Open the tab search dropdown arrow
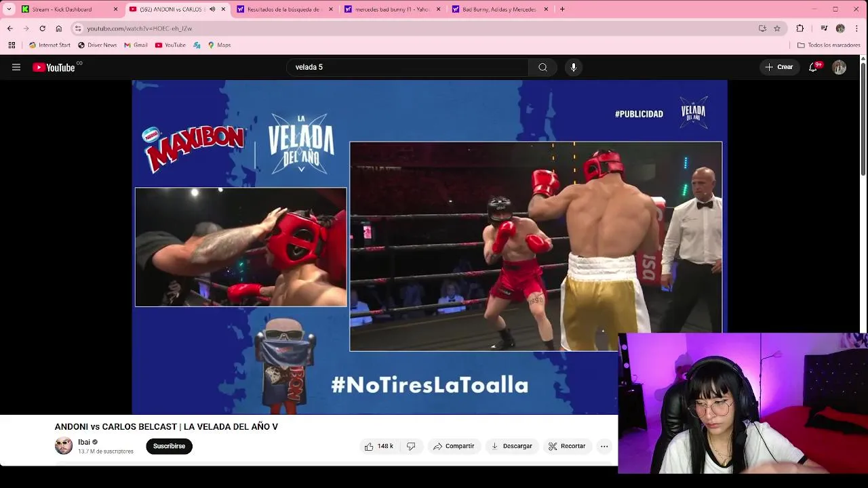Screen dimensions: 868x488 coord(9,9)
